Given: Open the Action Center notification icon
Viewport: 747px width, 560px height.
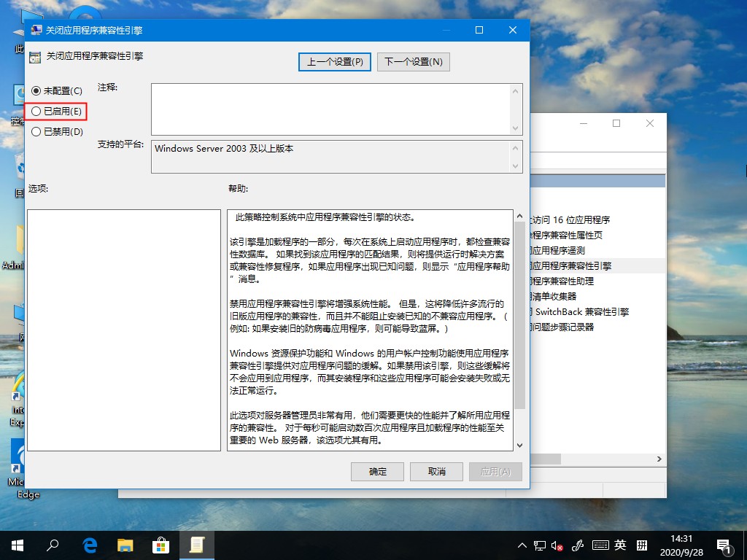Looking at the screenshot, I should [724, 545].
